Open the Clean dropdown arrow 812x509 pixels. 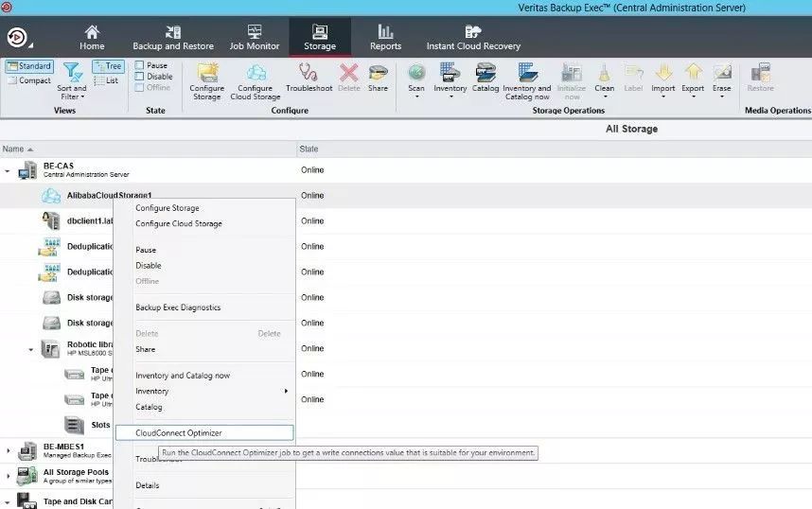(605, 97)
